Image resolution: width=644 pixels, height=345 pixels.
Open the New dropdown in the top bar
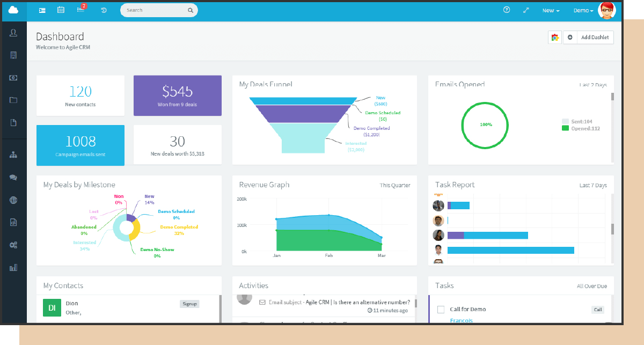pos(551,10)
